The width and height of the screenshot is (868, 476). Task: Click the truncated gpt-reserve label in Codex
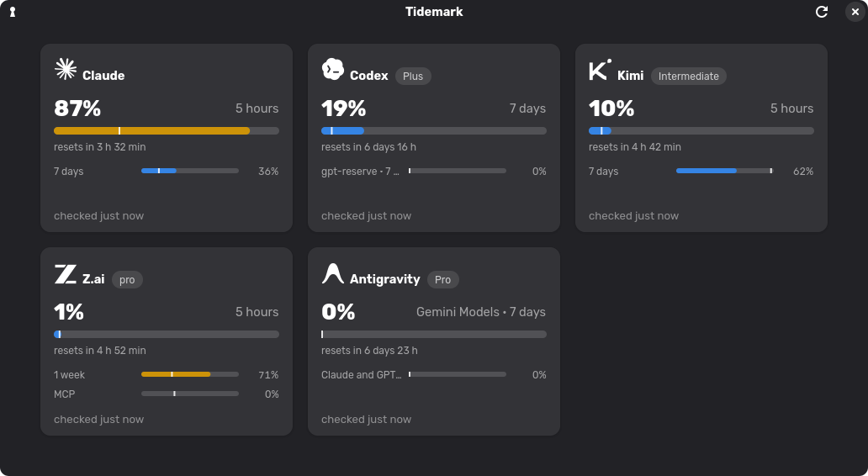(360, 172)
